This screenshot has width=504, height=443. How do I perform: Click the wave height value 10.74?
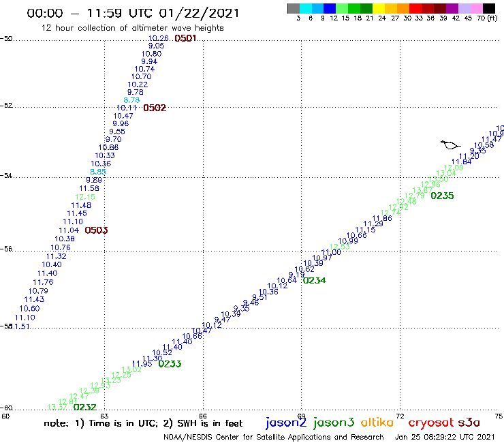click(144, 69)
